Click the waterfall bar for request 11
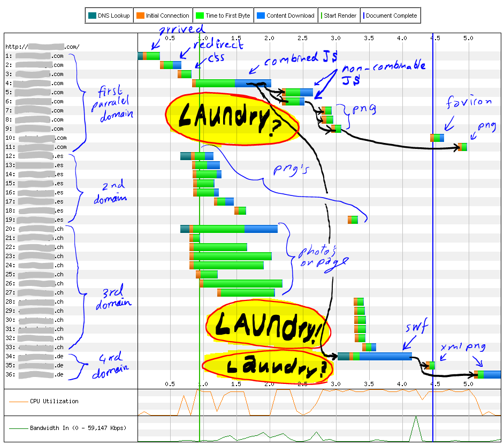 pyautogui.click(x=463, y=147)
